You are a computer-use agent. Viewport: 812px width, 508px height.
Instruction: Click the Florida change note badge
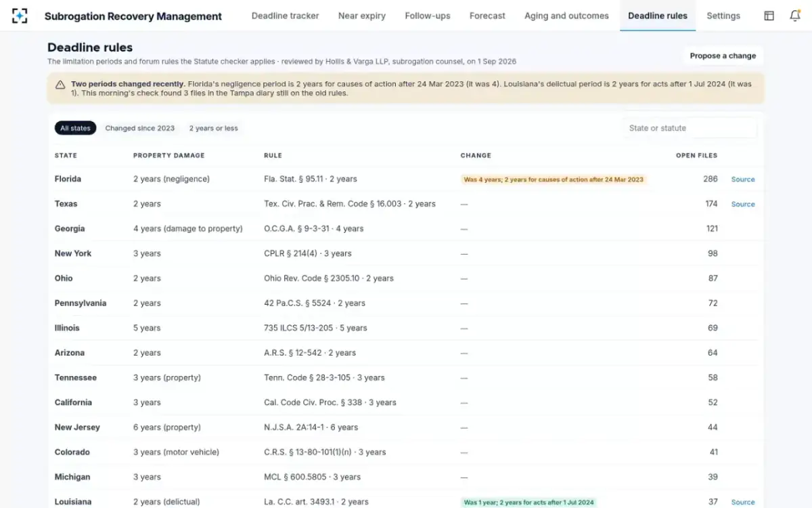(554, 179)
